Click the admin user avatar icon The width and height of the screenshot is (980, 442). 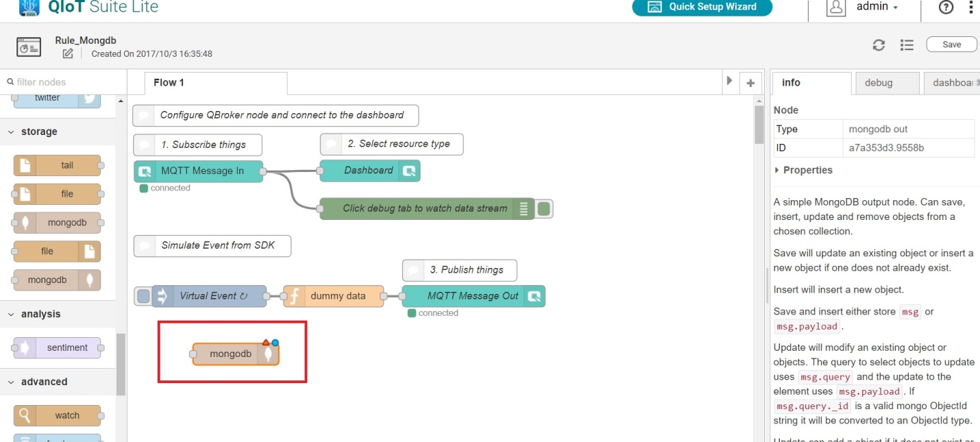pyautogui.click(x=836, y=7)
